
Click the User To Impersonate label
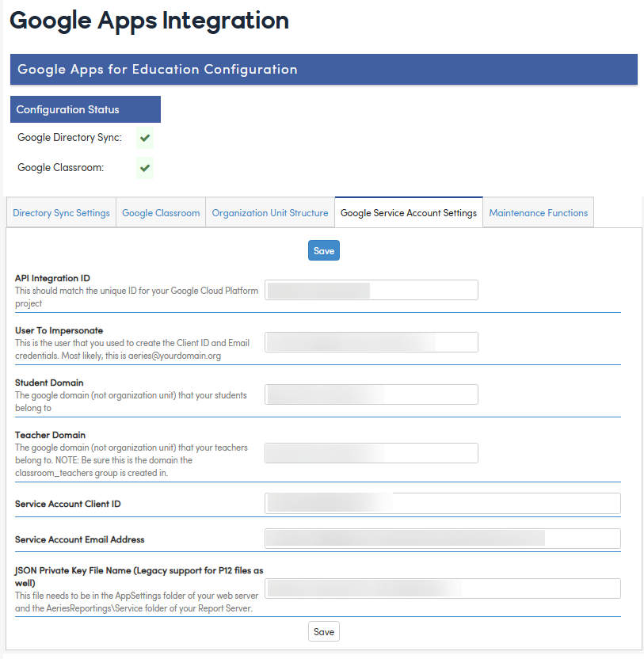click(x=59, y=330)
